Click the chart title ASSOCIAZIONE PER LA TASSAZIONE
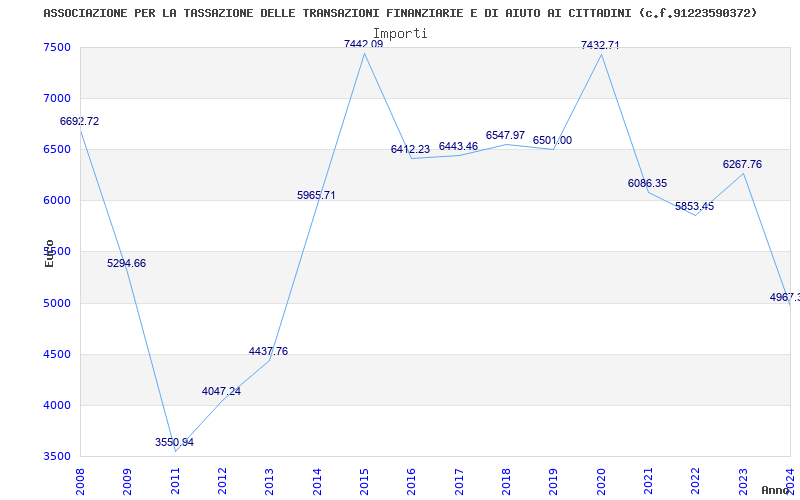The image size is (800, 500). (x=400, y=13)
